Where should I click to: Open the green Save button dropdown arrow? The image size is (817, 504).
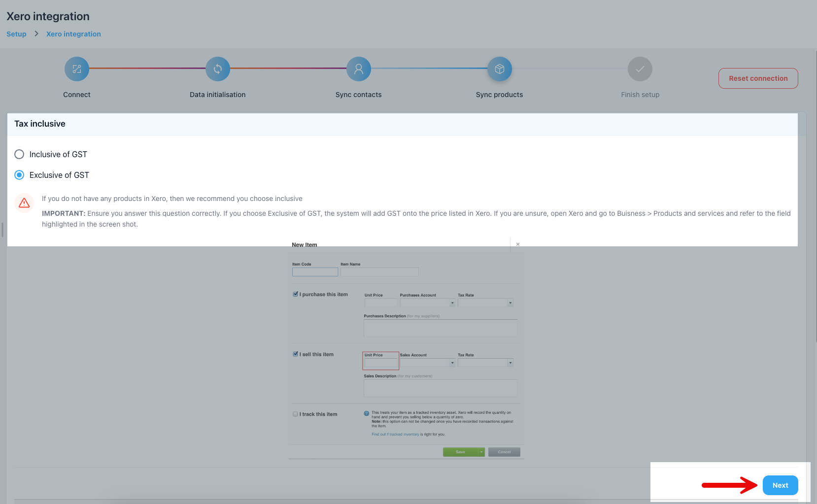[x=481, y=452]
